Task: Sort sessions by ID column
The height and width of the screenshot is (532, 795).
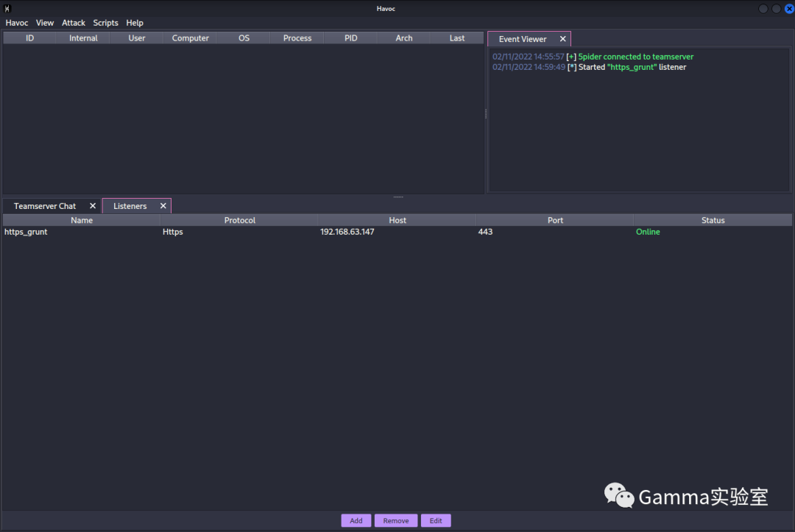Action: (30, 38)
